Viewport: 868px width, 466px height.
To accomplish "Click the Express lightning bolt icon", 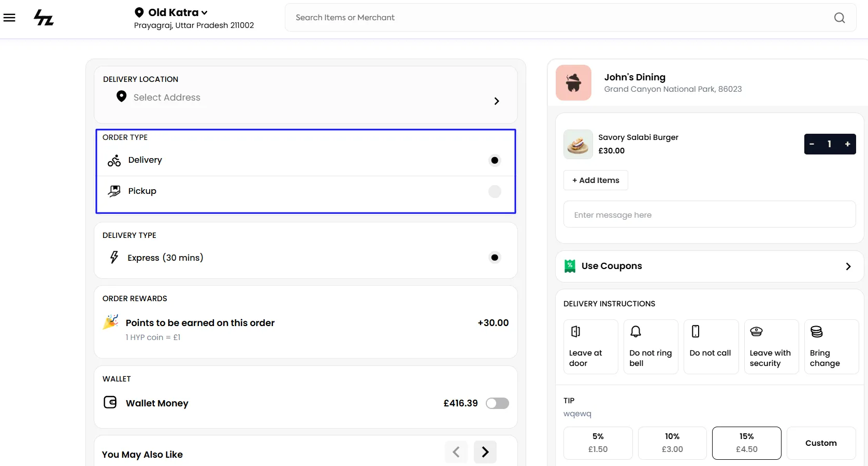I will [x=114, y=257].
